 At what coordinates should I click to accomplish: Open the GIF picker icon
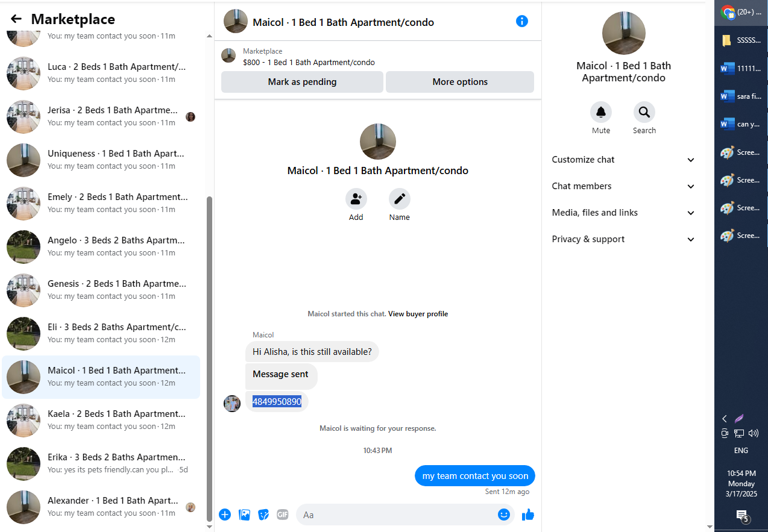pos(283,515)
